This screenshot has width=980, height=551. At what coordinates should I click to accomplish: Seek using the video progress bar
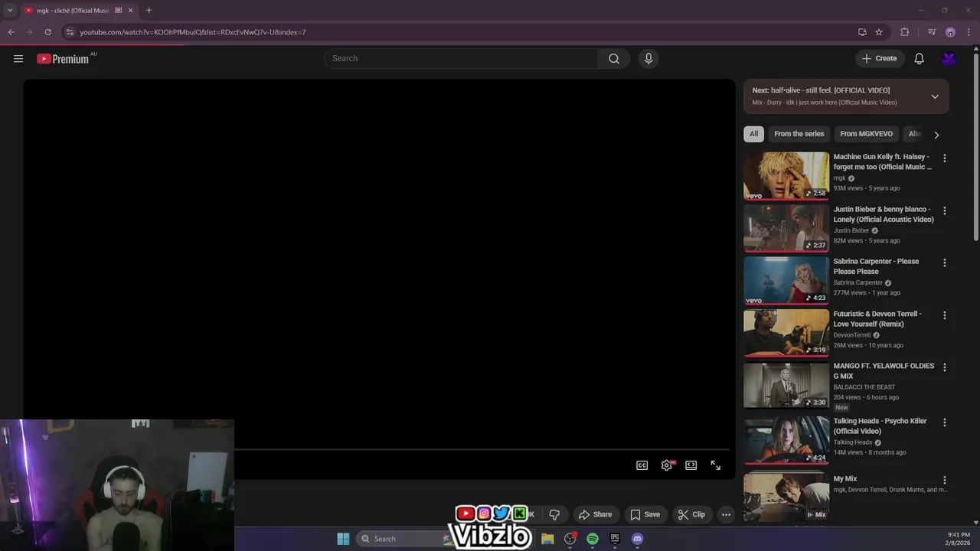point(481,449)
